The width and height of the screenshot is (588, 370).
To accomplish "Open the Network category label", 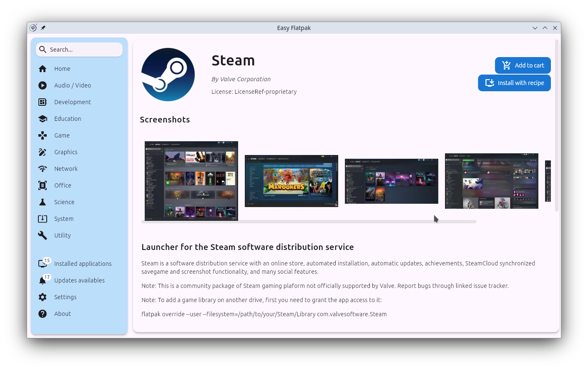I will (66, 169).
